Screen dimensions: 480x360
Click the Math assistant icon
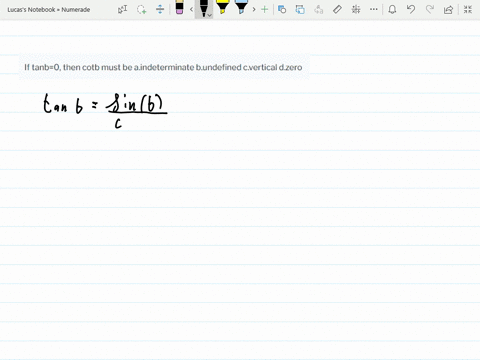coord(356,9)
